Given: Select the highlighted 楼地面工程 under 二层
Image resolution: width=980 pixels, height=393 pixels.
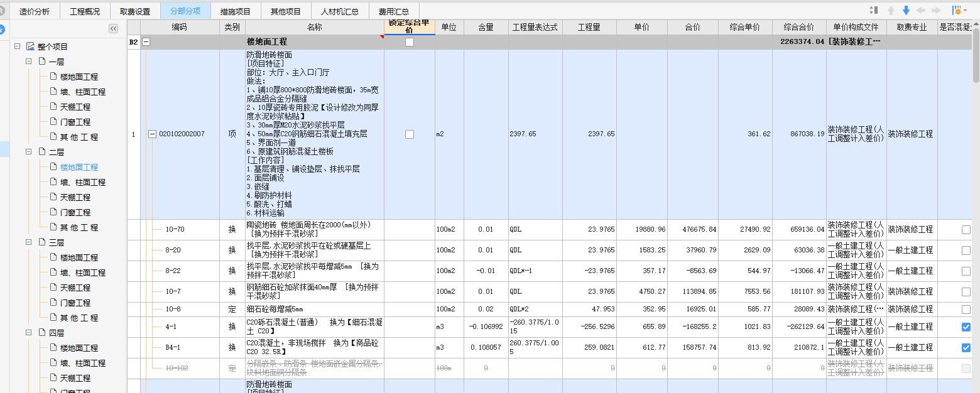Looking at the screenshot, I should click(x=79, y=167).
